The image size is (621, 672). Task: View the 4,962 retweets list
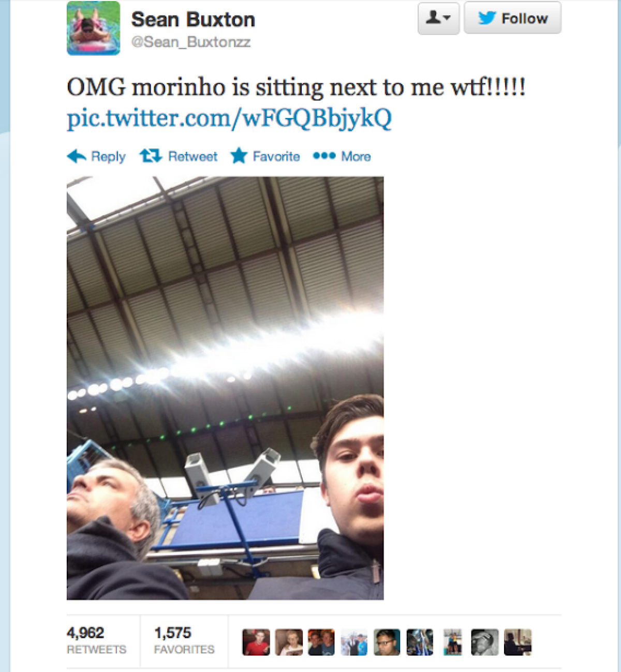pyautogui.click(x=96, y=641)
